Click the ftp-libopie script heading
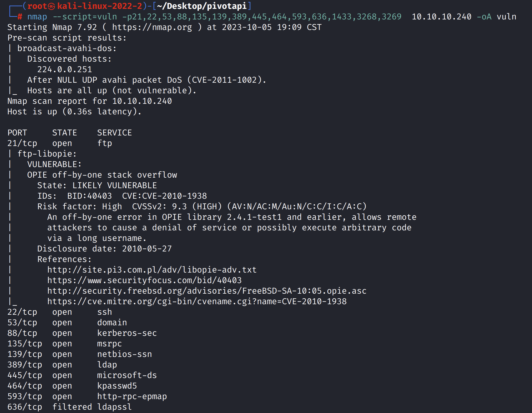 click(x=47, y=154)
